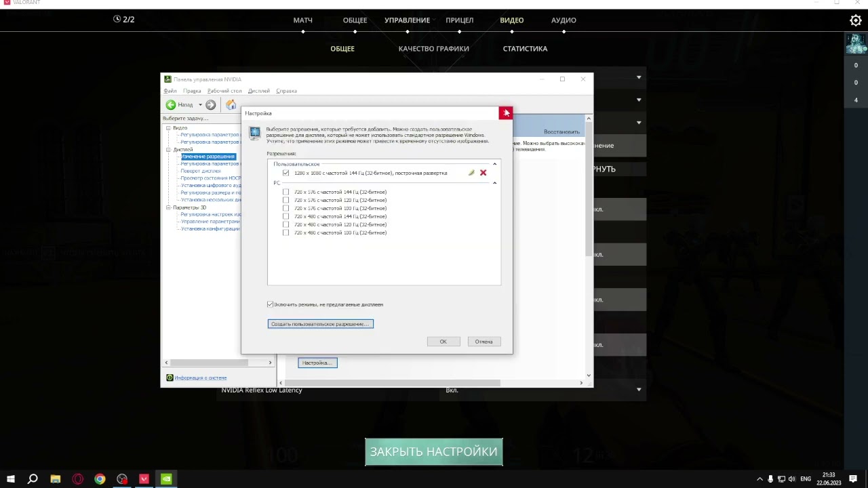This screenshot has height=488, width=868.
Task: Click the Настройка... button
Action: pyautogui.click(x=317, y=363)
